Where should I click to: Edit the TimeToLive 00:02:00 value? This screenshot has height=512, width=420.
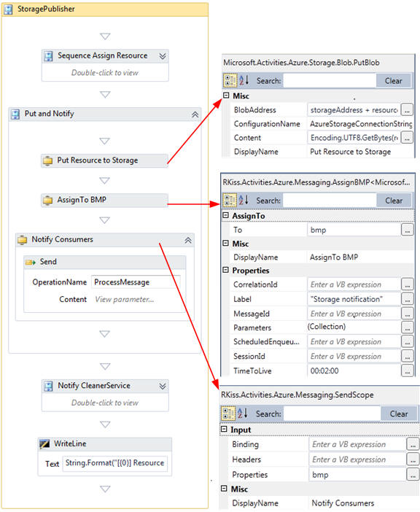tap(354, 371)
